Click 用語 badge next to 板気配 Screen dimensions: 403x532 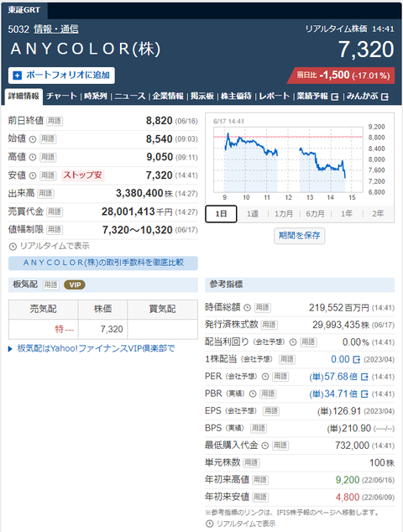click(51, 285)
